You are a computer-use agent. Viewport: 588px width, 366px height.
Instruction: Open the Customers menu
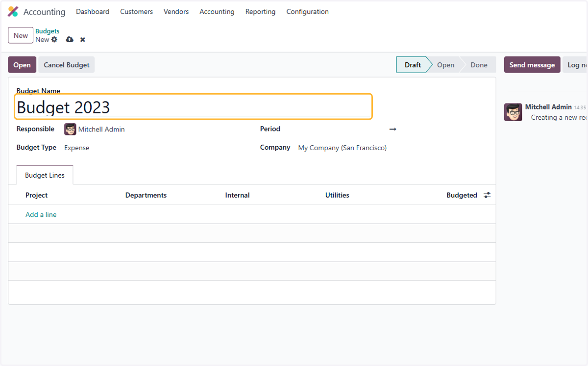(x=136, y=12)
